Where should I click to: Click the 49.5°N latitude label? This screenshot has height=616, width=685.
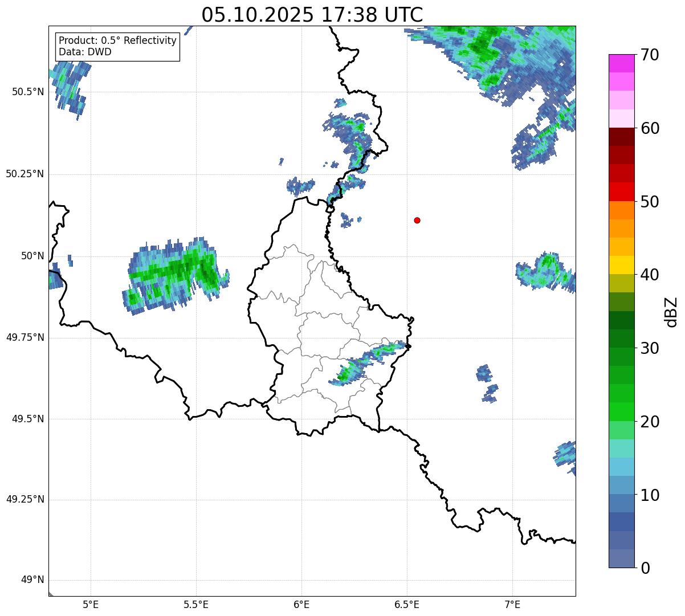(28, 419)
